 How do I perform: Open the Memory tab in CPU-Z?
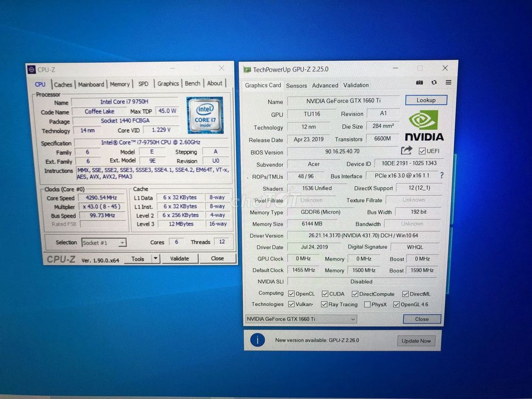click(x=120, y=84)
